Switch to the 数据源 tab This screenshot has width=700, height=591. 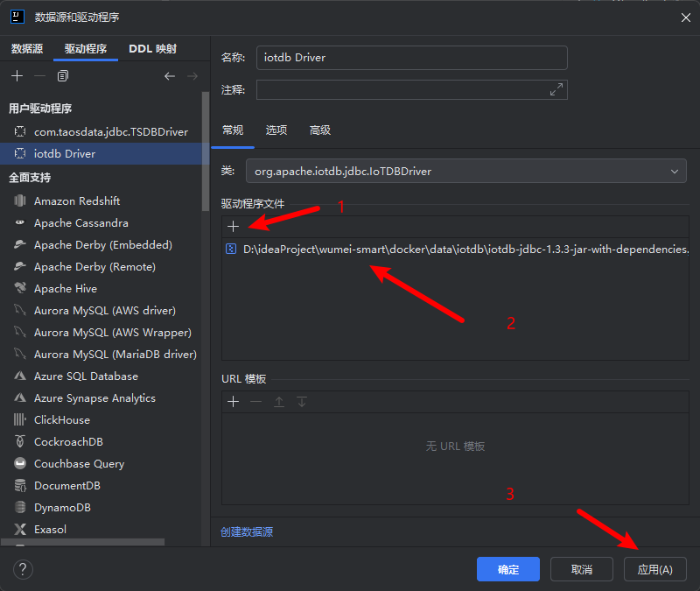click(x=27, y=49)
